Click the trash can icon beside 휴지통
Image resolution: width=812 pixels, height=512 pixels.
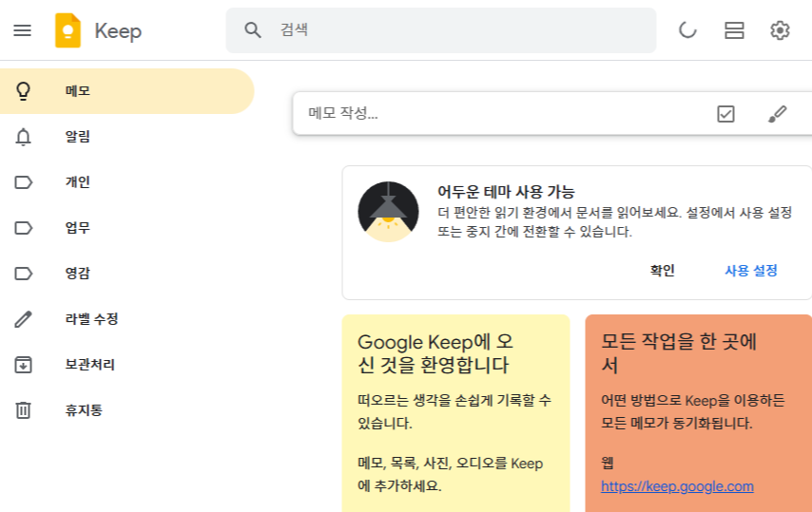click(24, 410)
